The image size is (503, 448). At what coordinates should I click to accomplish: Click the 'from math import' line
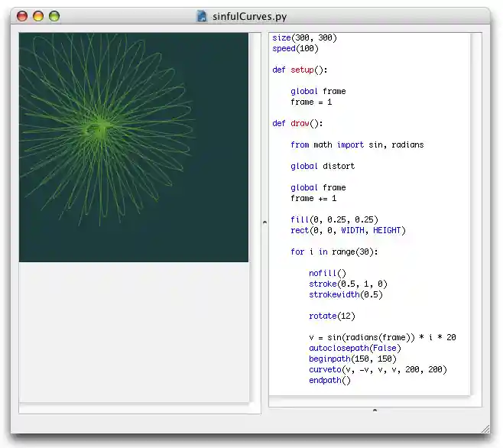tap(356, 144)
